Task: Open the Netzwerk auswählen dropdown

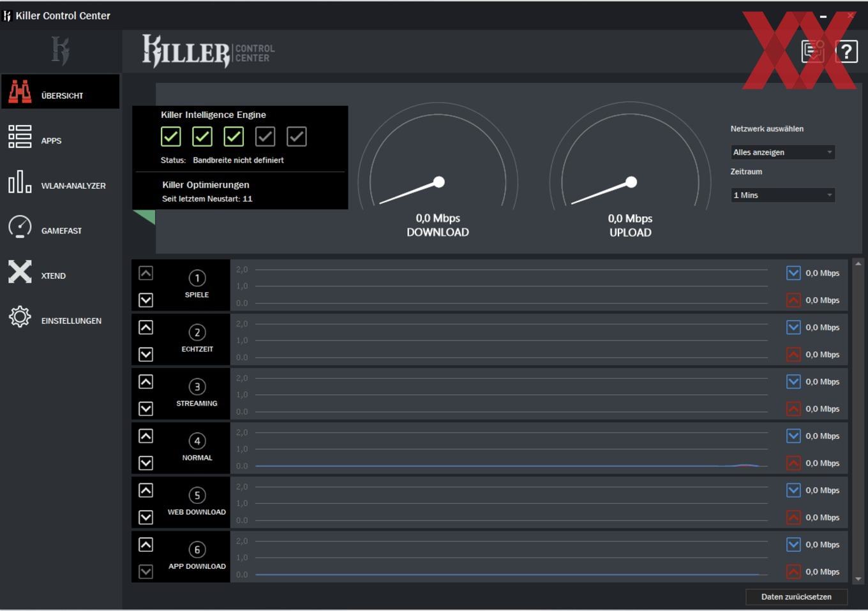Action: coord(782,152)
